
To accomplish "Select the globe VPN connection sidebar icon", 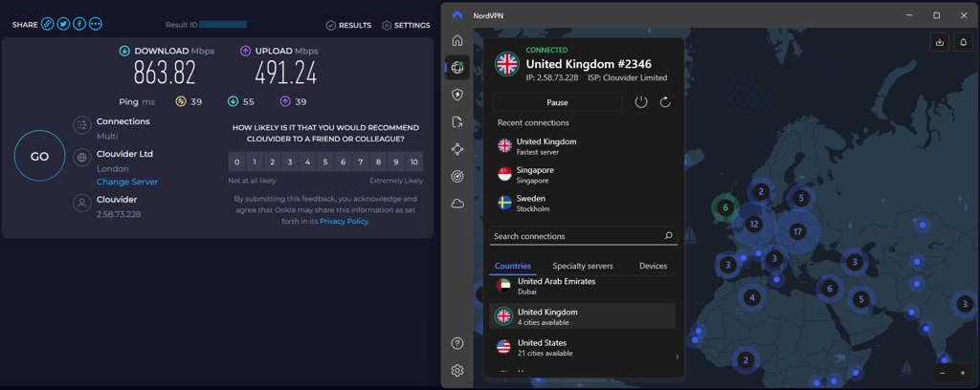I will click(x=457, y=68).
